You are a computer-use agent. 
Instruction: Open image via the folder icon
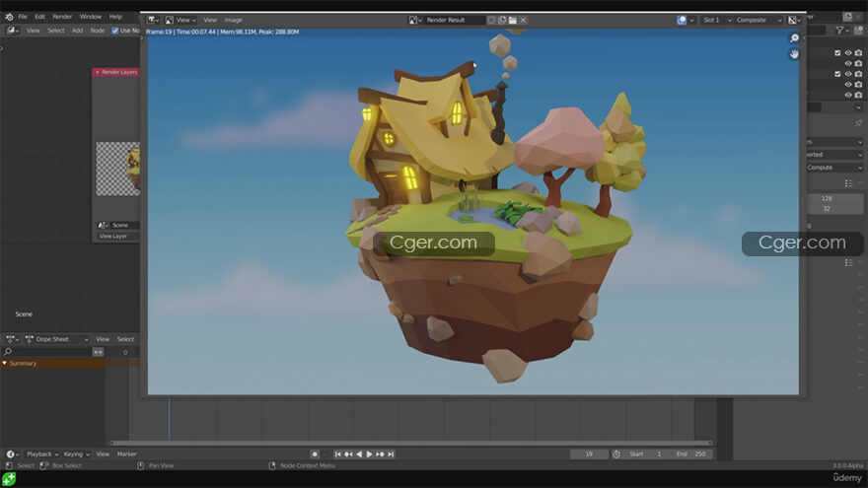tap(513, 20)
